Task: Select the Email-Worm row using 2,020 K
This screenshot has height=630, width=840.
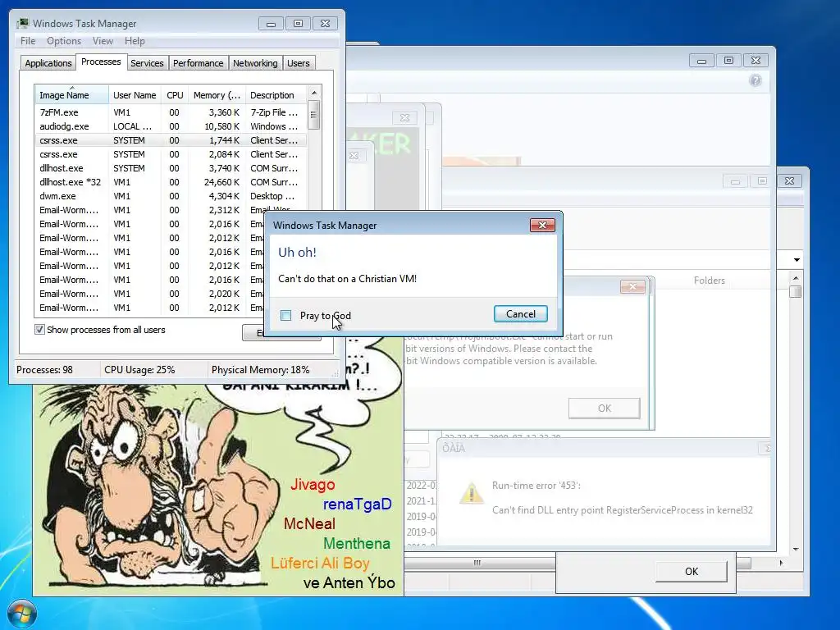Action: [x=150, y=294]
